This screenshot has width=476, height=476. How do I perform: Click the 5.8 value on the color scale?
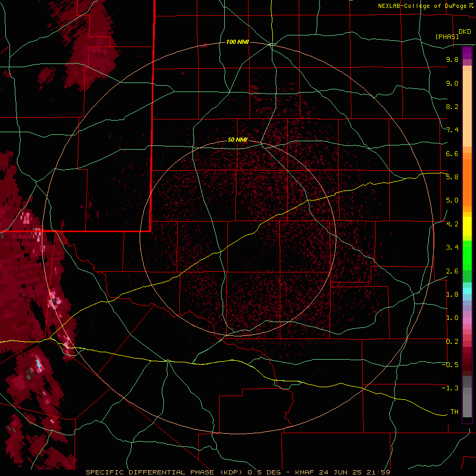click(452, 177)
